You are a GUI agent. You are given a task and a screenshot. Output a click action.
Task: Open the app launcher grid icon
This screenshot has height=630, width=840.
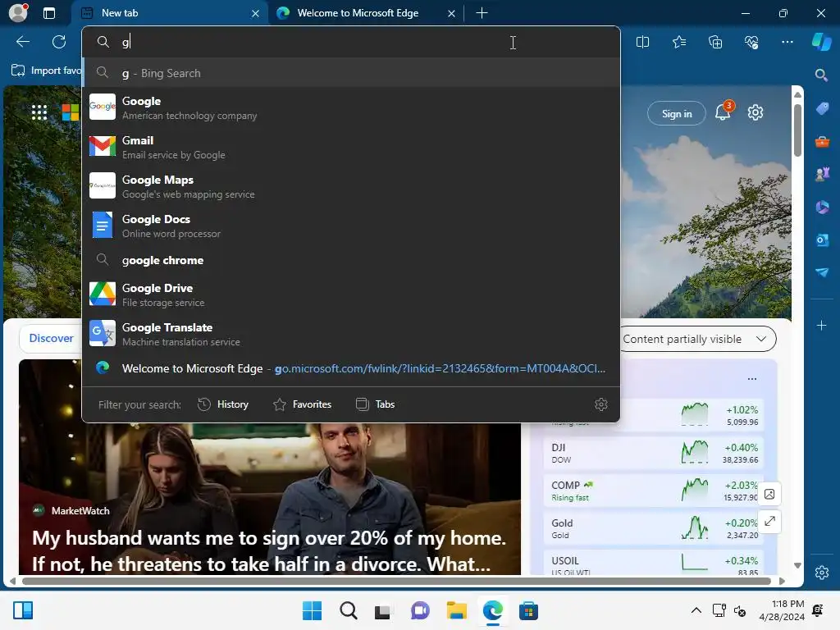(39, 112)
